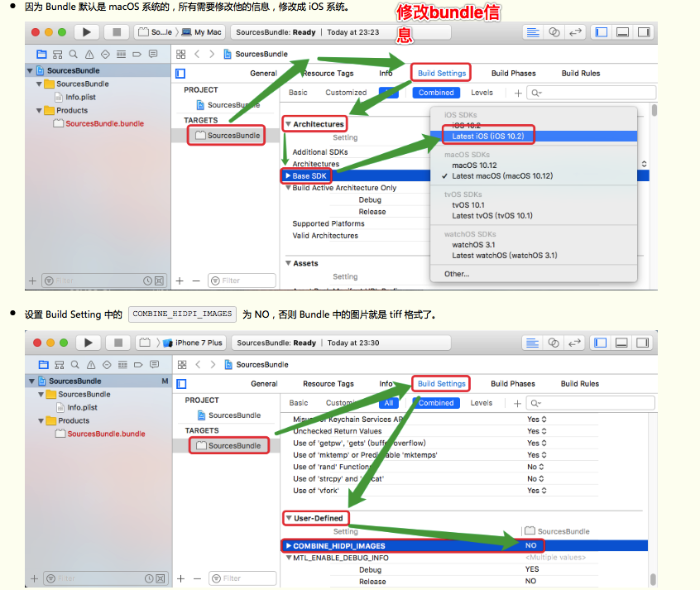Select Levels view in upper window
The image size is (700, 590).
point(482,93)
